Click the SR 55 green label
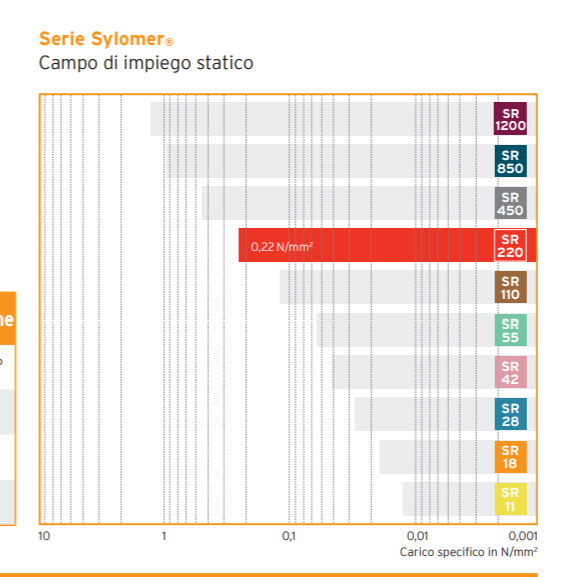The height and width of the screenshot is (577, 570). click(x=510, y=330)
